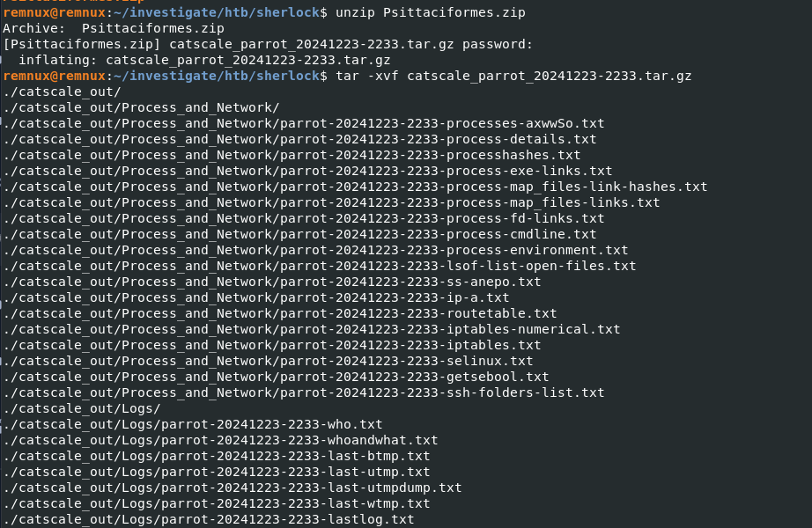
Task: Select the process-cmdline.txt file line
Action: pyautogui.click(x=299, y=234)
